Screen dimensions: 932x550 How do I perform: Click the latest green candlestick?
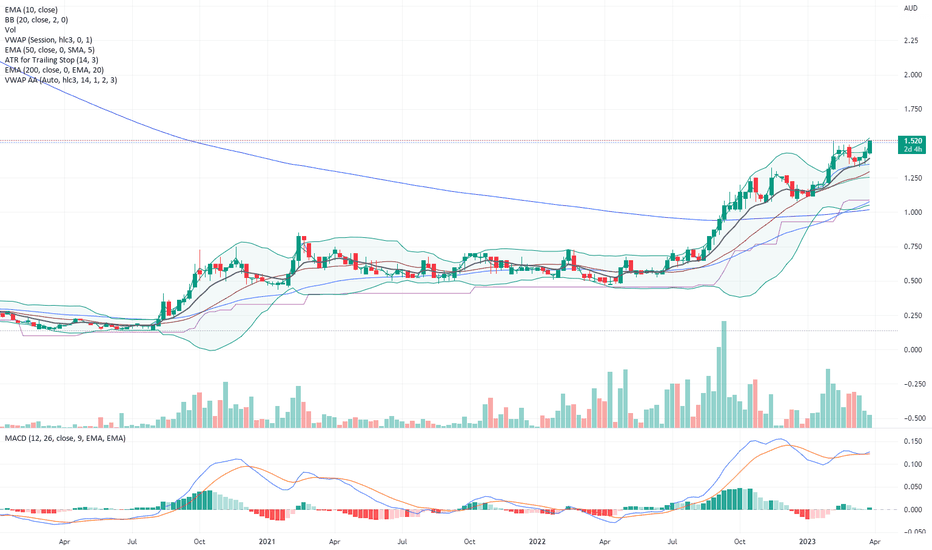(x=870, y=146)
